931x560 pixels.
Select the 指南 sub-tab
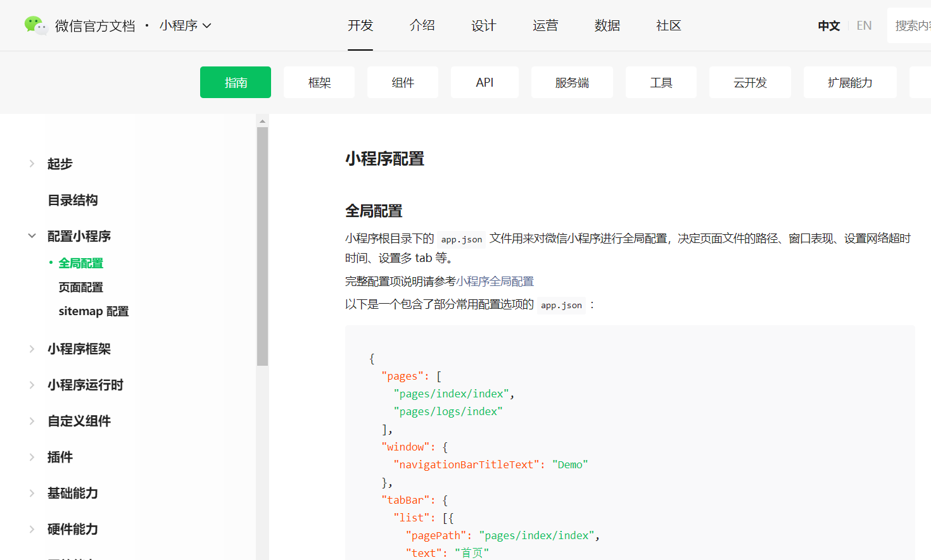click(236, 82)
